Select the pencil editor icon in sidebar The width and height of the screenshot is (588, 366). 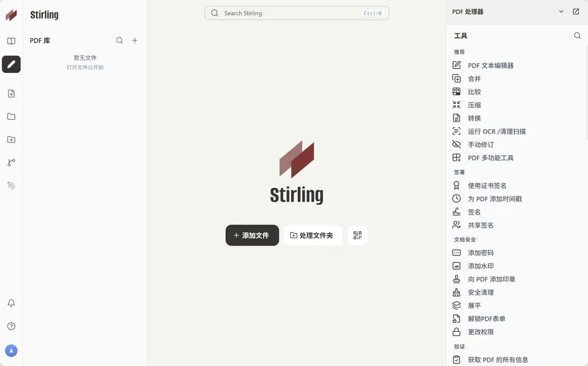point(11,64)
